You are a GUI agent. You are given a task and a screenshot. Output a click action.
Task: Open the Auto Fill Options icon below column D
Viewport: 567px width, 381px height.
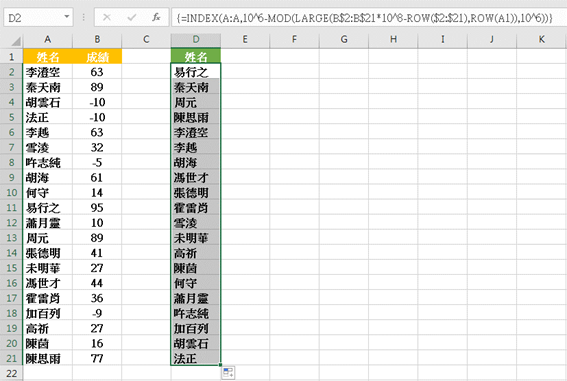(x=228, y=373)
